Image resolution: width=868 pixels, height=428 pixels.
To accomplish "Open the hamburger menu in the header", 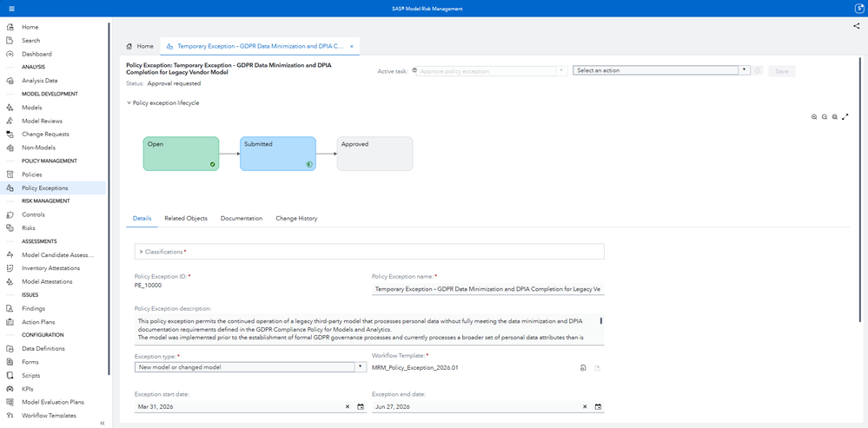I will coord(12,9).
